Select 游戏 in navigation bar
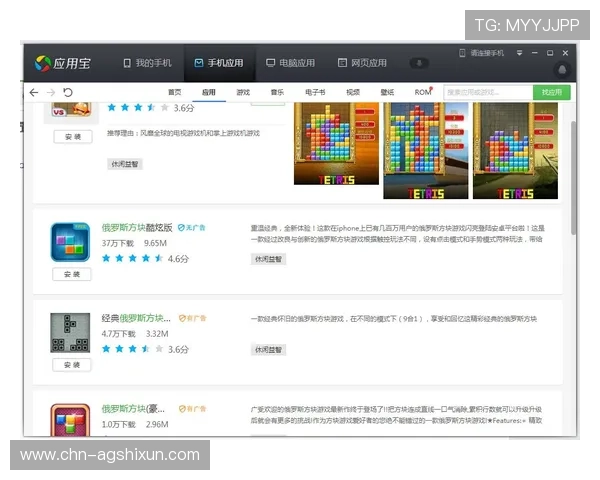 point(243,92)
